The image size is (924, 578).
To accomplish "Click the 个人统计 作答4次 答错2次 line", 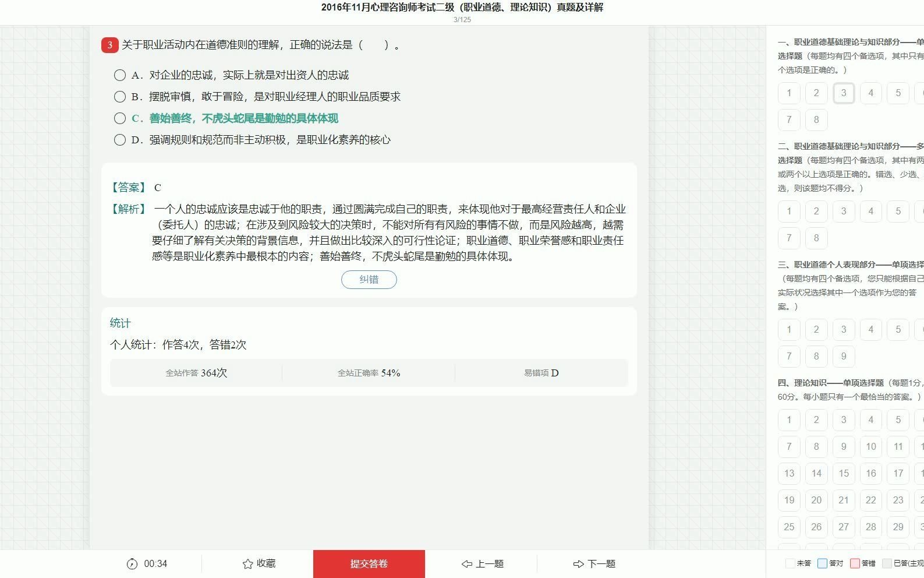I will [x=178, y=345].
